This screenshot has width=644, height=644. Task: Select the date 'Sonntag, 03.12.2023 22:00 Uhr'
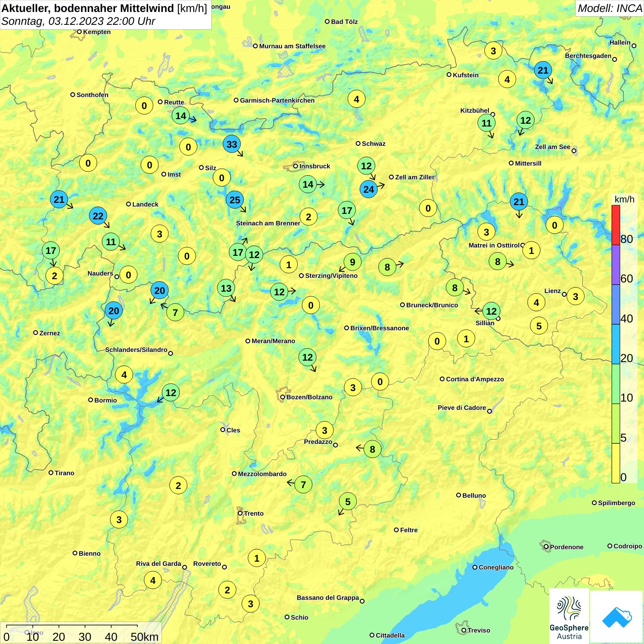(x=78, y=21)
